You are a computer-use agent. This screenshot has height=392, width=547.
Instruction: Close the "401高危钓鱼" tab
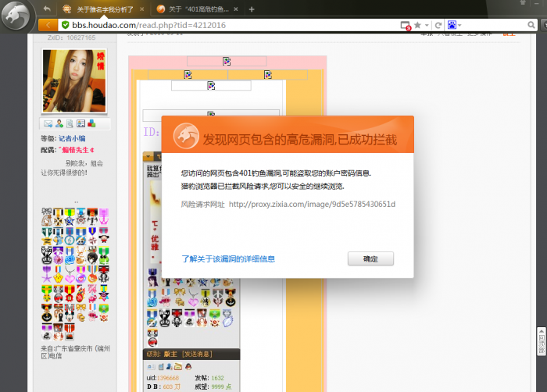pos(236,9)
